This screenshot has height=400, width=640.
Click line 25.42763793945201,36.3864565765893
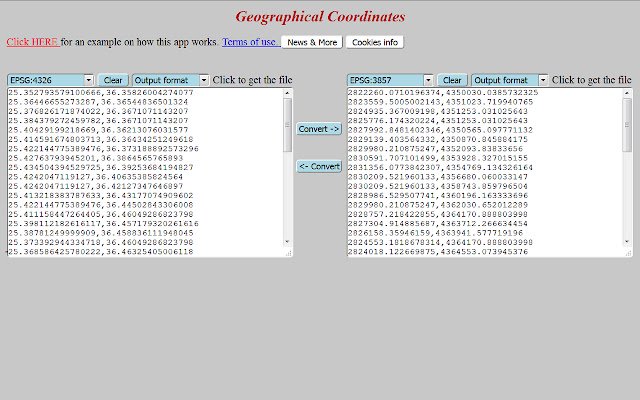[96, 158]
